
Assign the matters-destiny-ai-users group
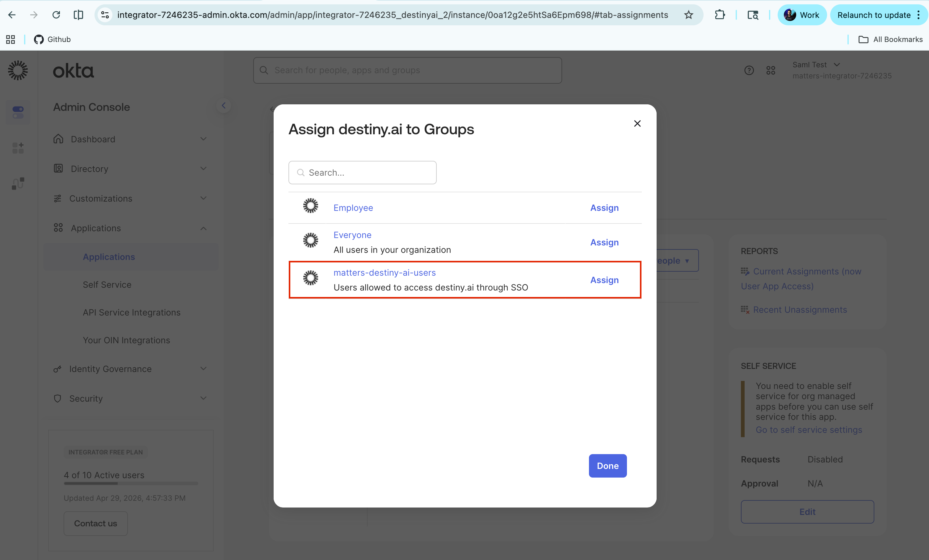[x=604, y=280]
